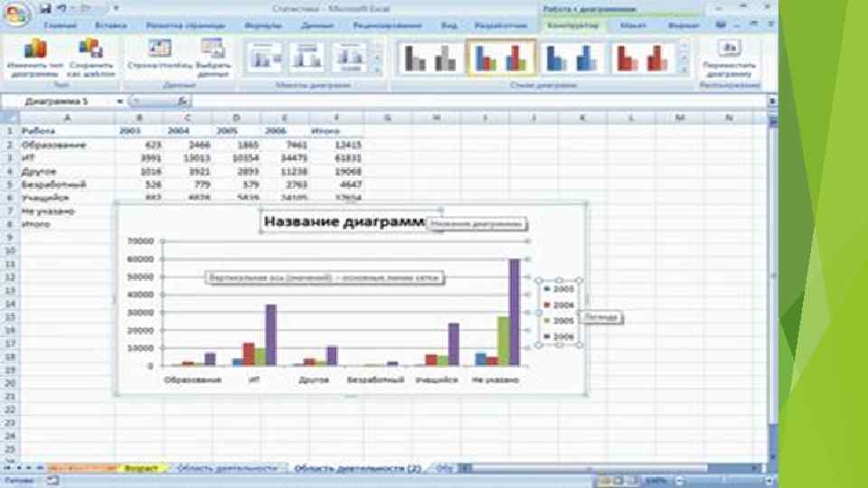Switch to the Вставка ribbon tab
868x488 pixels.
pyautogui.click(x=110, y=25)
